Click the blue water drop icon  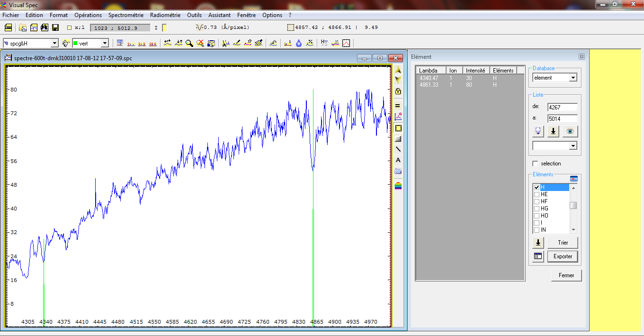coord(299,43)
